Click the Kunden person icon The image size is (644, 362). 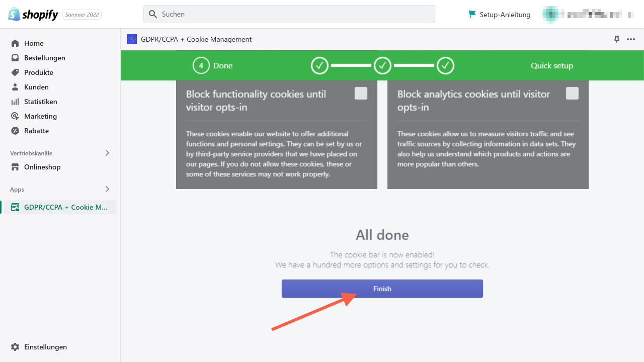click(15, 87)
